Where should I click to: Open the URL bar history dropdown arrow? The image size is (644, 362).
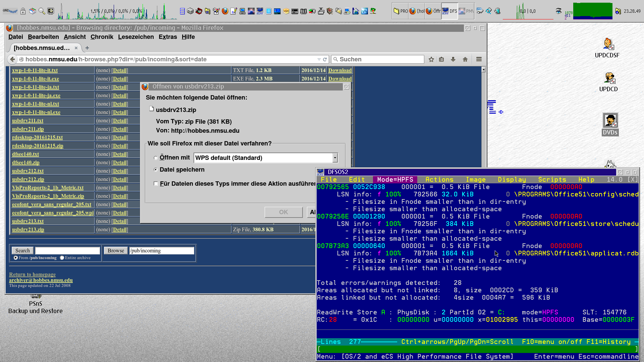tap(319, 59)
